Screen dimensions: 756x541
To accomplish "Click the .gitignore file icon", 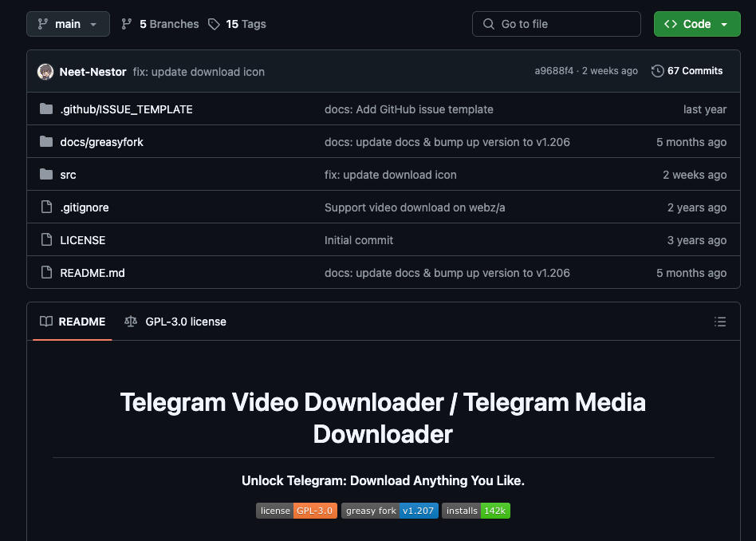I will pyautogui.click(x=46, y=207).
